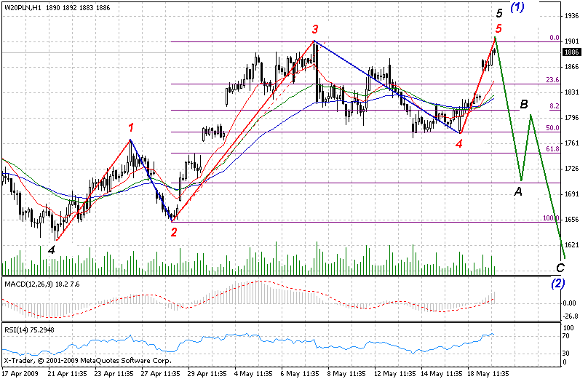
Task: Click the black wave label 4 at chart bottom-left
Action: click(x=52, y=250)
